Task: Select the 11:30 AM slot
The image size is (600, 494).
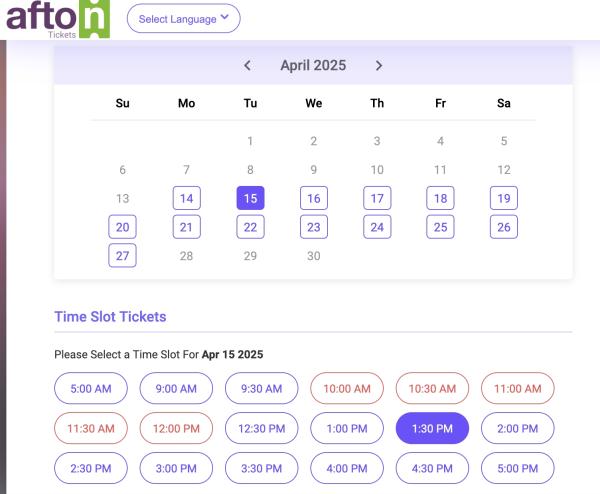Action: (x=91, y=428)
